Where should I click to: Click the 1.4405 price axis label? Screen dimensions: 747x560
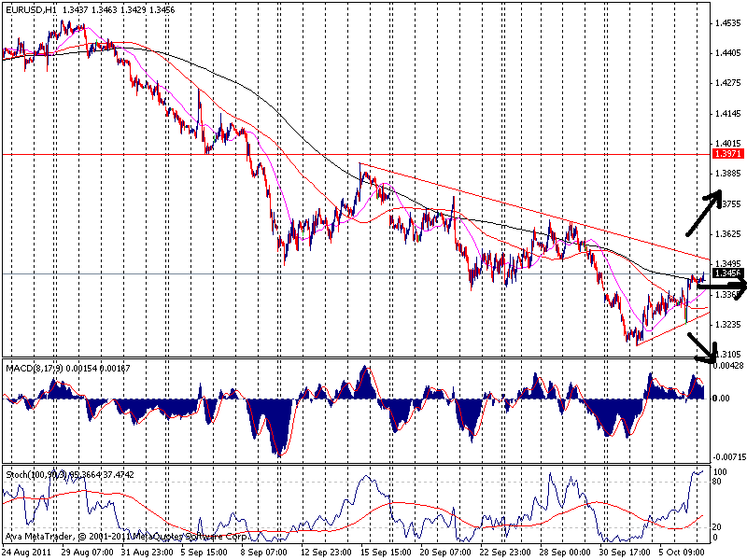click(x=728, y=53)
